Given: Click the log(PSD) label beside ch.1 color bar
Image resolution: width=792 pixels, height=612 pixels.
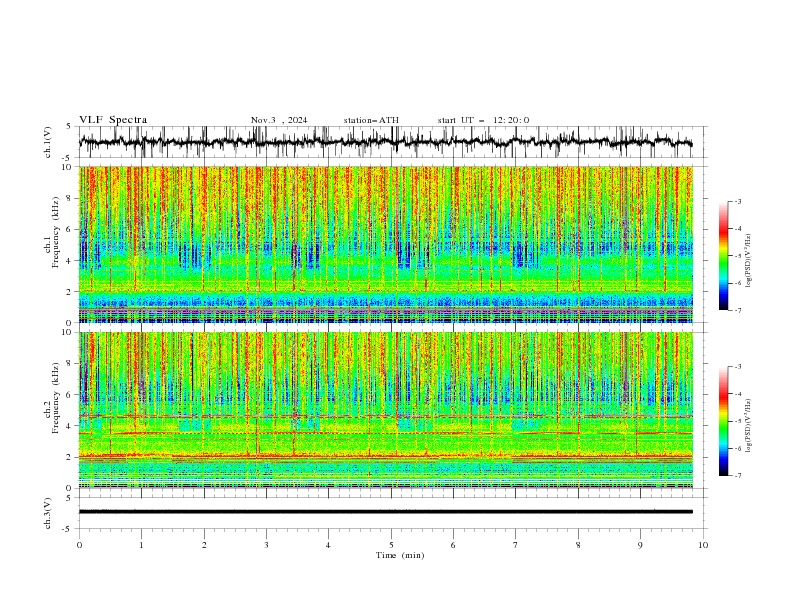Looking at the screenshot, I should coord(749,261).
